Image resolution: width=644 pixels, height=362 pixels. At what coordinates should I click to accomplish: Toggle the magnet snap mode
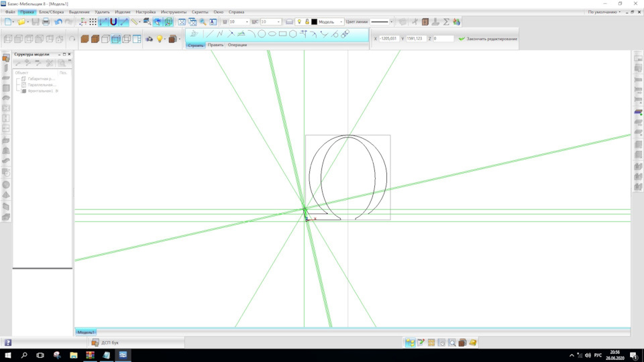tap(113, 21)
